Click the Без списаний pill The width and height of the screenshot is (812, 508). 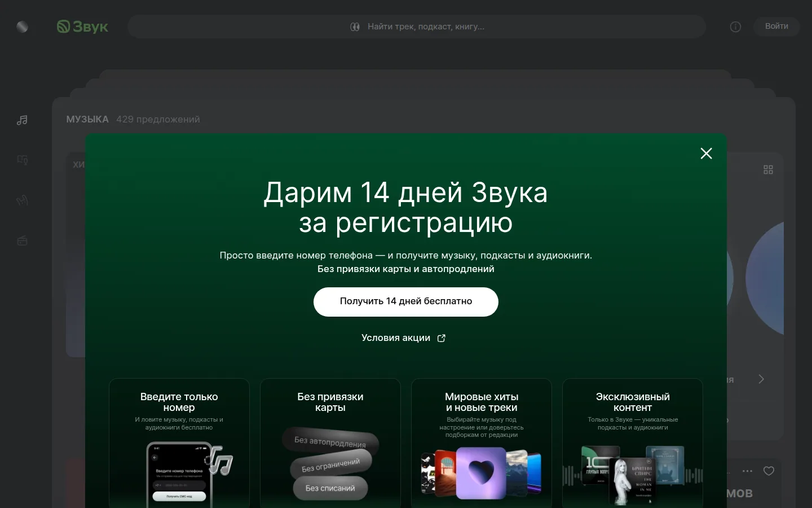point(330,488)
